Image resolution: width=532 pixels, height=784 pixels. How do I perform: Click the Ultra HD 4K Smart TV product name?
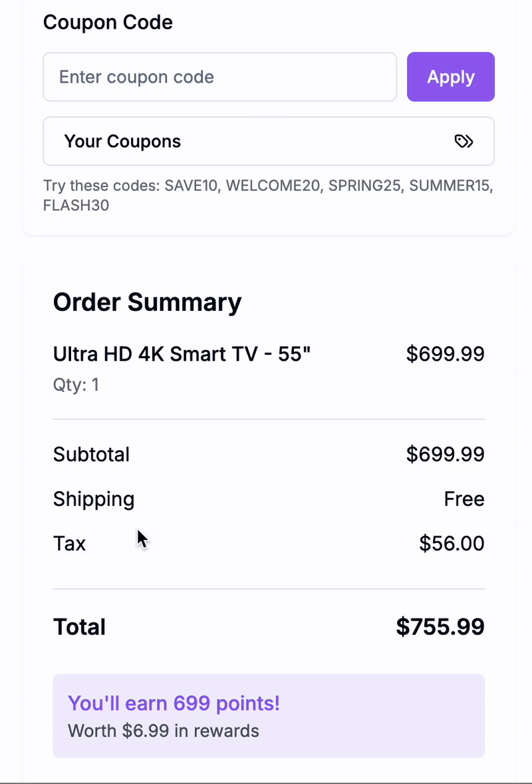point(182,353)
